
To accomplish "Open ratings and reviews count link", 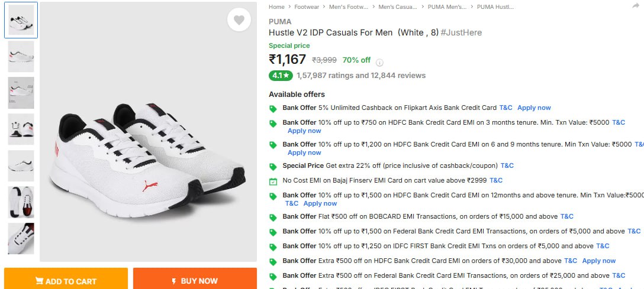I will [361, 76].
